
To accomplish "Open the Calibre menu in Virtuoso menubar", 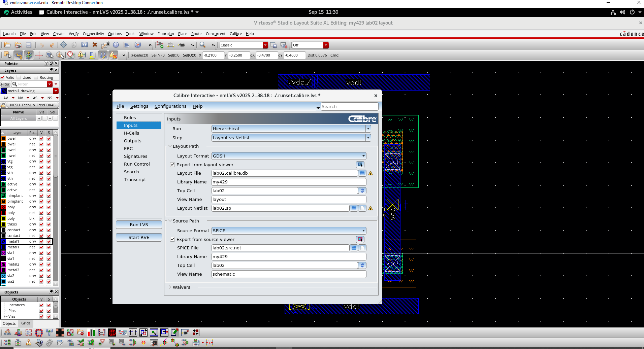I will pyautogui.click(x=236, y=34).
